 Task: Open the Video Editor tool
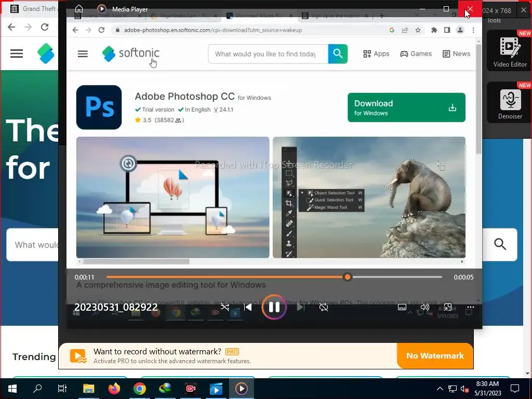[510, 50]
